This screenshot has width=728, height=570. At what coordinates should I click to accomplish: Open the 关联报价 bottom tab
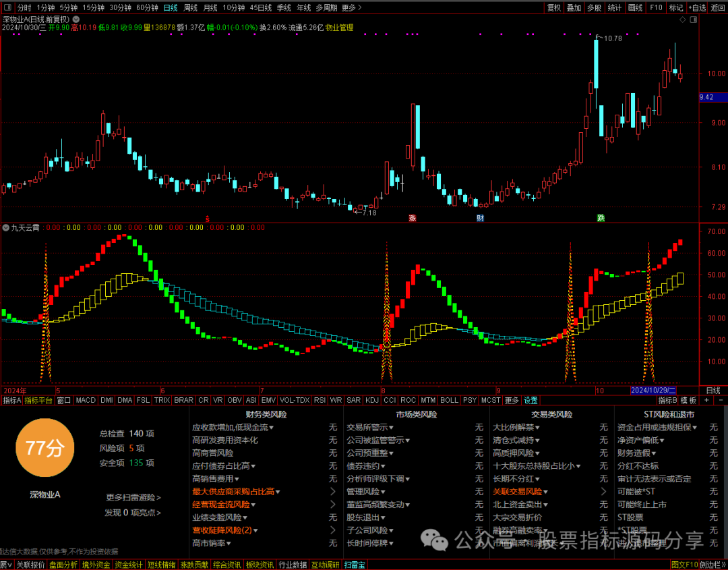(30, 565)
